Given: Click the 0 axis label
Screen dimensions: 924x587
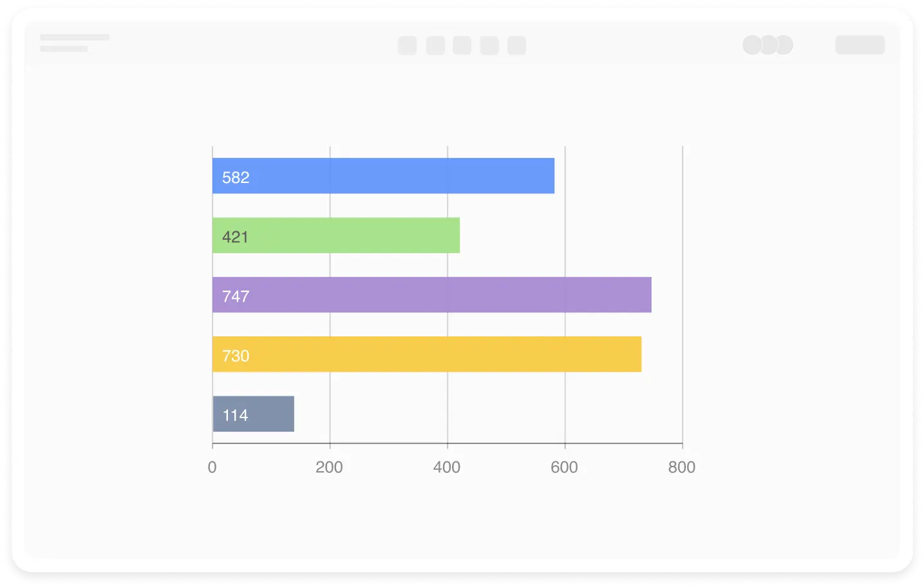Looking at the screenshot, I should 212,467.
